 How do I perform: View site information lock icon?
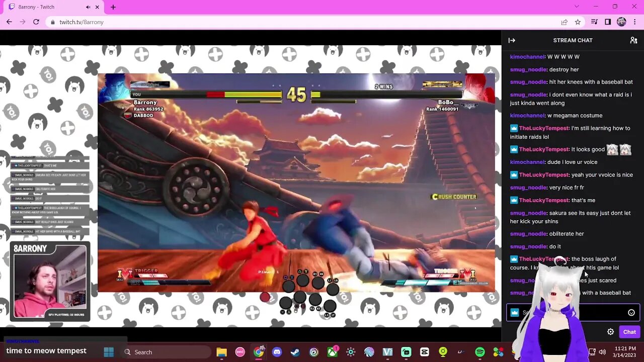point(52,22)
